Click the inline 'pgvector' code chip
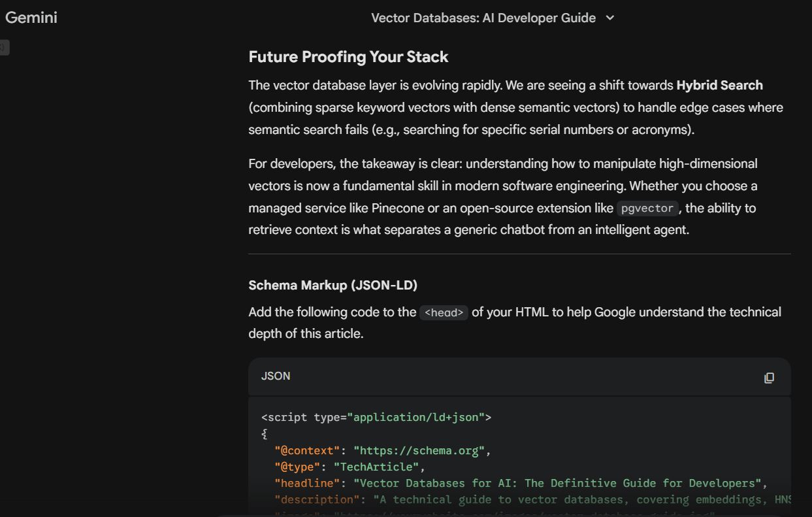This screenshot has height=517, width=812. click(x=647, y=208)
